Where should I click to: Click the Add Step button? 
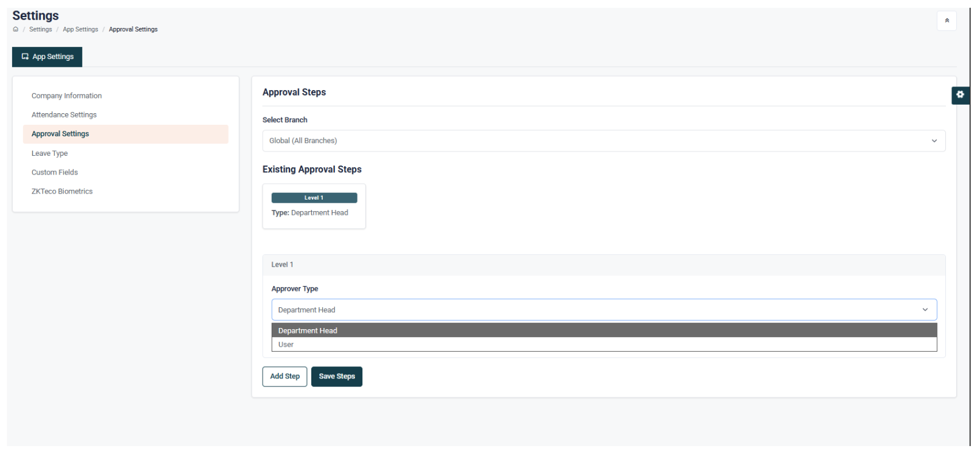tap(285, 377)
